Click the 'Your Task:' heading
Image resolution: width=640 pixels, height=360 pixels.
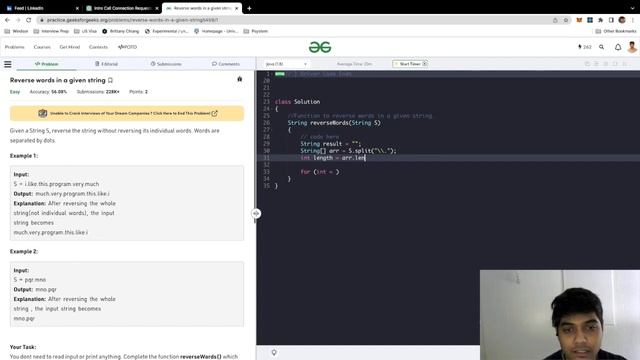pos(23,347)
